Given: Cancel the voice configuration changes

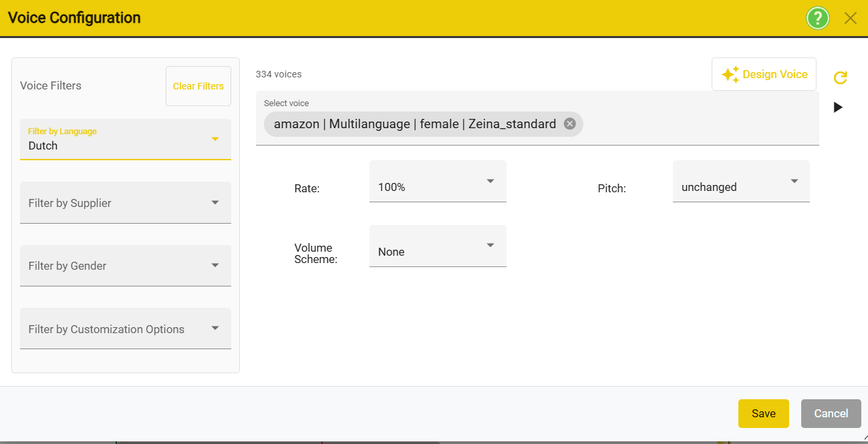Looking at the screenshot, I should [831, 413].
